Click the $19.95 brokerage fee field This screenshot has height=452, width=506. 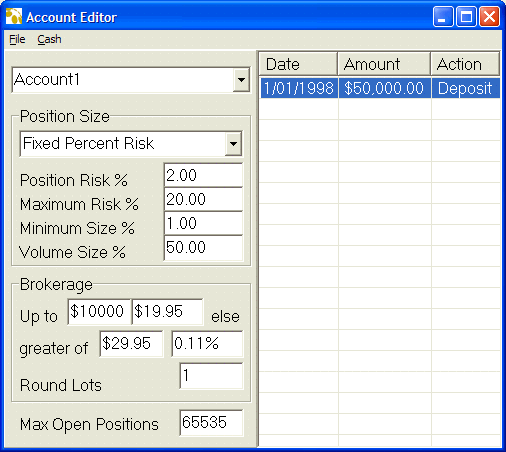pyautogui.click(x=167, y=311)
